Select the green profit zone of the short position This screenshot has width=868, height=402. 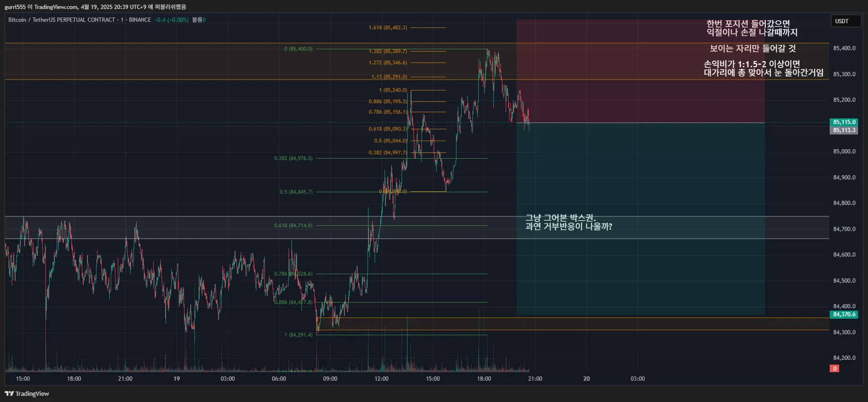640,219
